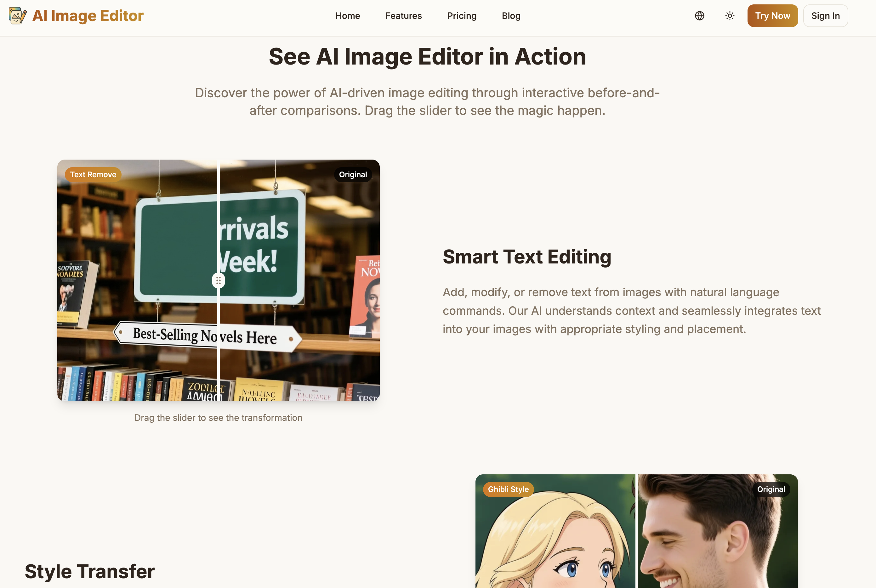
Task: Click the Original label on bookstore comparison
Action: click(353, 174)
